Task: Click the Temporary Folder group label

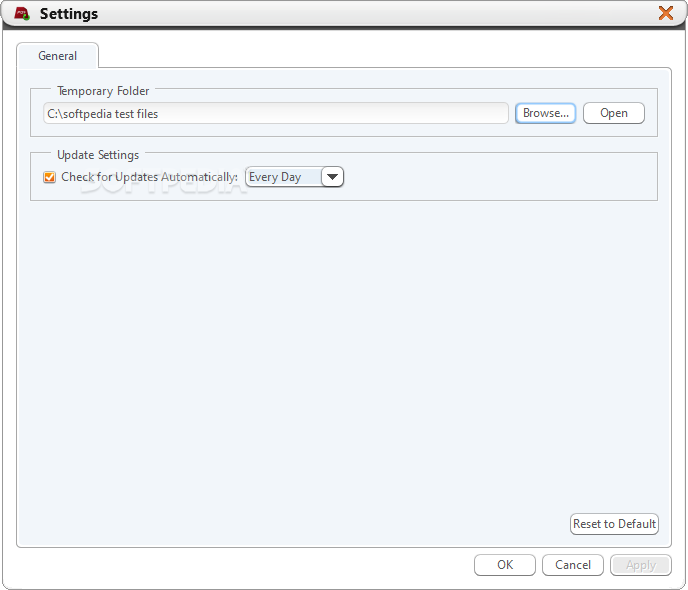Action: pos(103,91)
